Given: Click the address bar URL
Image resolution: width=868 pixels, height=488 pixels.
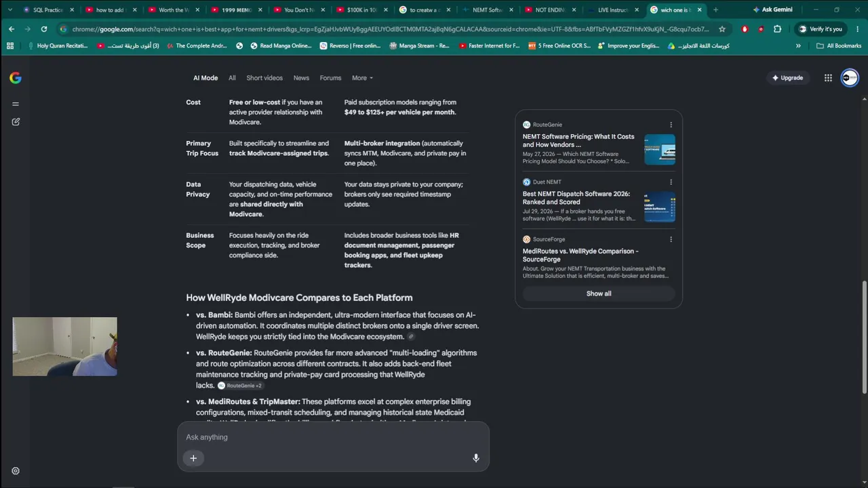Looking at the screenshot, I should tap(391, 29).
